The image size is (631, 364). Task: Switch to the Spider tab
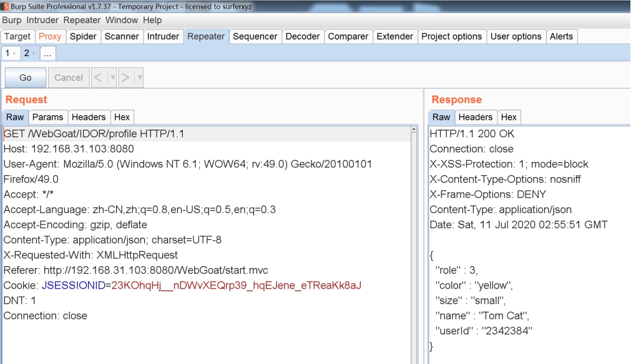point(83,37)
